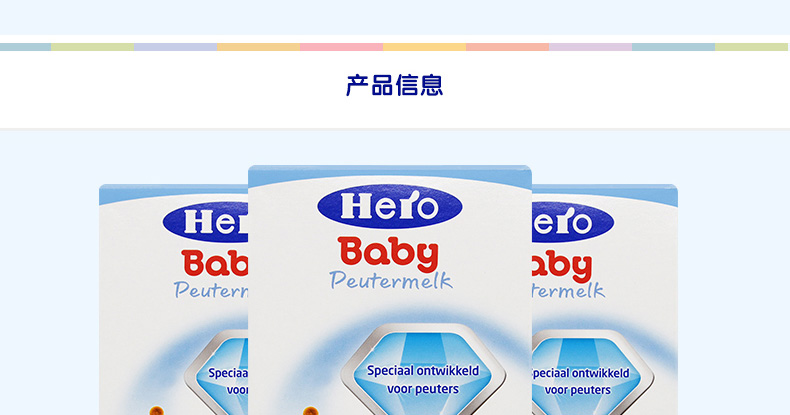Click the red Baby text on right box
The image size is (790, 415).
562,266
